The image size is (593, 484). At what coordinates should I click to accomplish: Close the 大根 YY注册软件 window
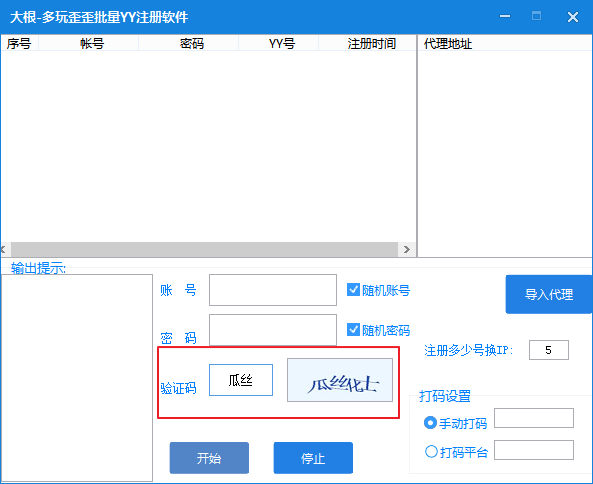(573, 17)
